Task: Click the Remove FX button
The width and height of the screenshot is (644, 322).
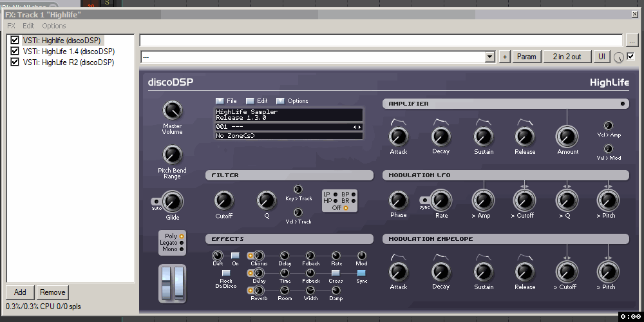Action: point(52,292)
